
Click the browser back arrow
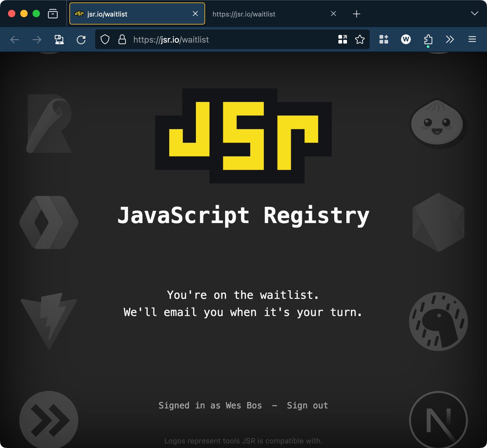tap(15, 39)
